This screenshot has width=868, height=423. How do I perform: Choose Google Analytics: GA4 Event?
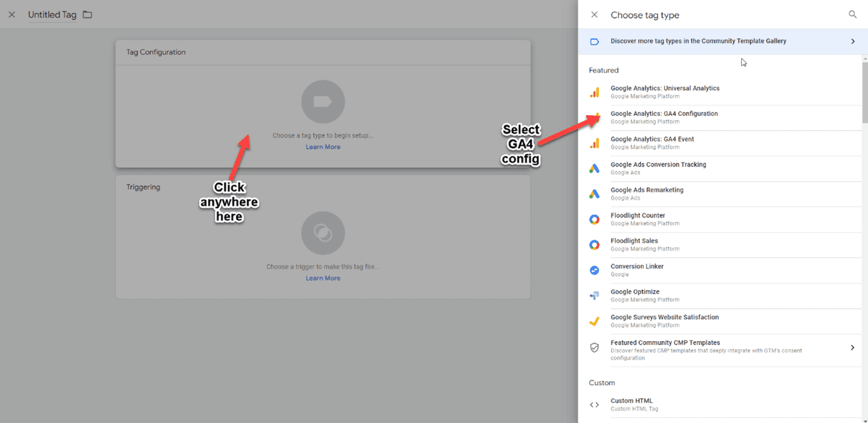(652, 139)
